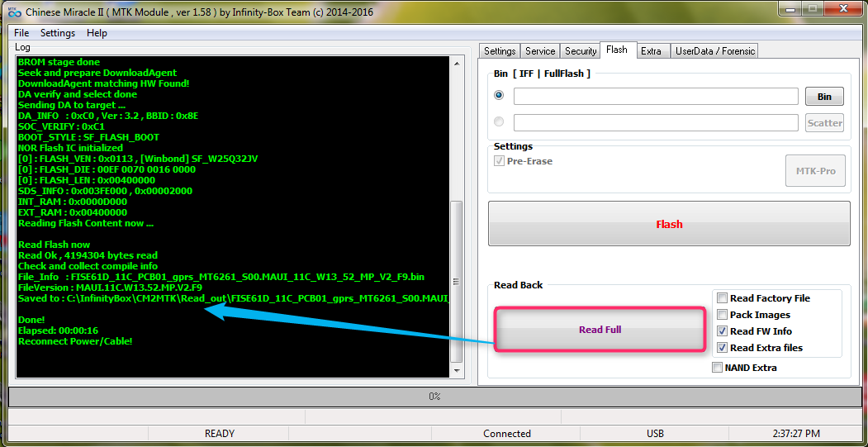Click the 'NOR Flash IC initialized' log line
Viewport: 868px width, 447px height.
pyautogui.click(x=71, y=148)
